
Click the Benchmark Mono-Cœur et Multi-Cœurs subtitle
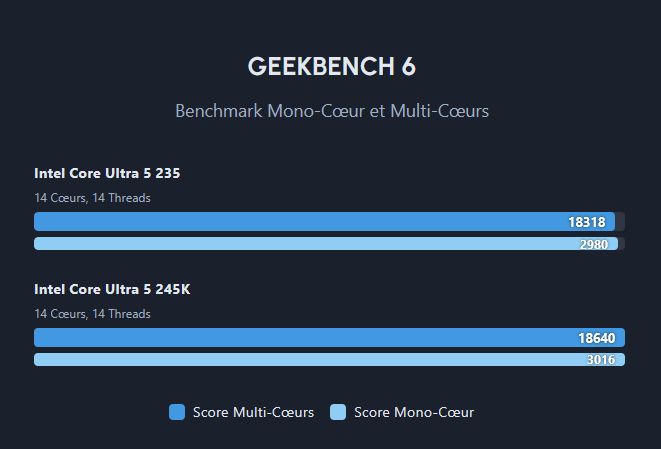[332, 111]
